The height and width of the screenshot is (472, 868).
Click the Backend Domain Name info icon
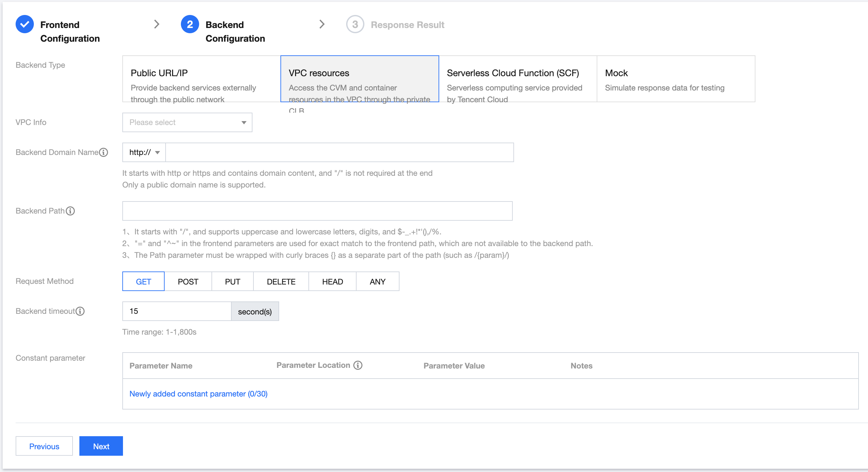click(x=104, y=152)
